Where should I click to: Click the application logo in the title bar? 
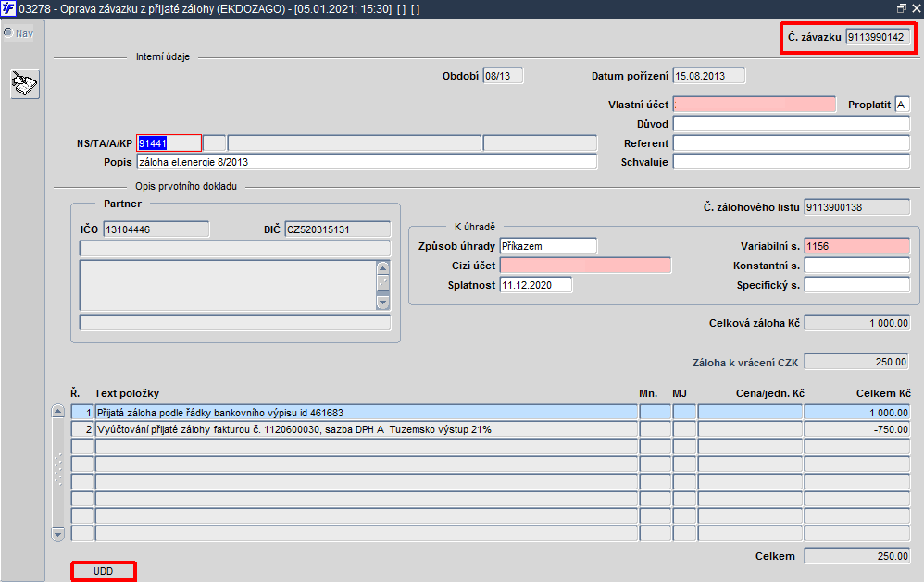coord(8,9)
